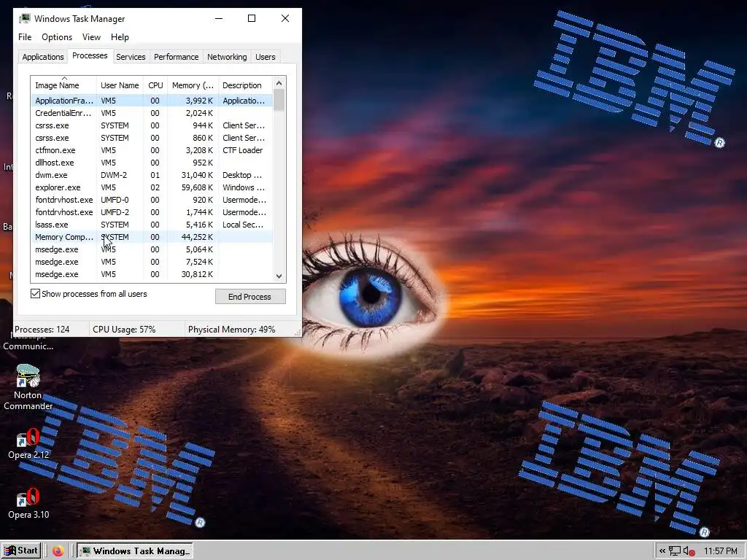Select the ApplicationFra... process row
Screen dimensions: 747x560
pos(152,101)
